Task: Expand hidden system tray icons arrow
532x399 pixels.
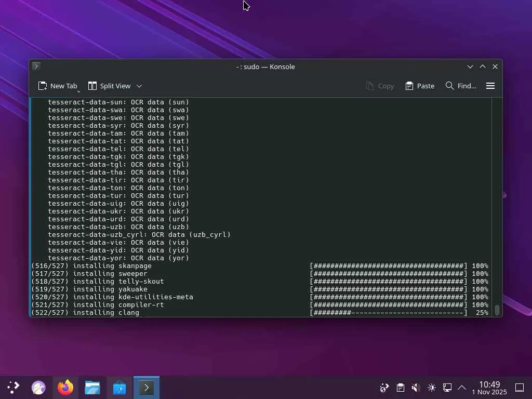Action: point(462,388)
